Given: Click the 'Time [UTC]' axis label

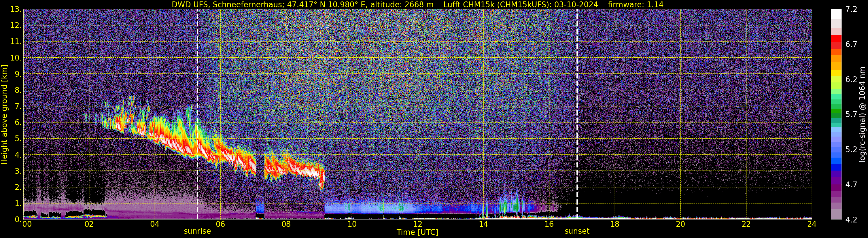Looking at the screenshot, I should (x=417, y=232).
